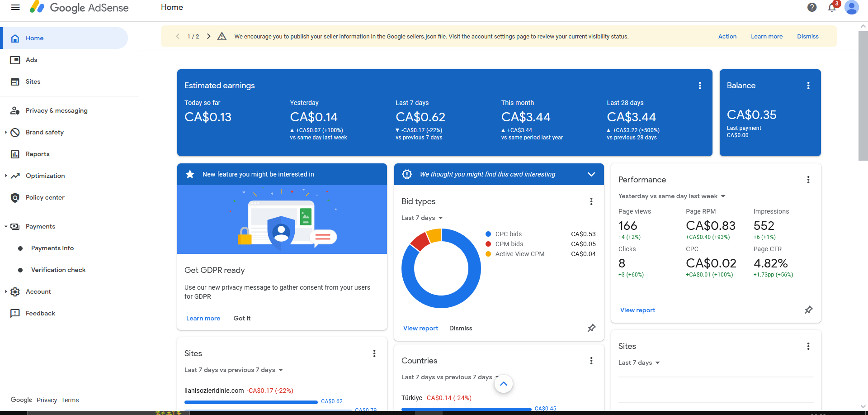The width and height of the screenshot is (868, 415).
Task: Pin the Performance card
Action: click(809, 310)
